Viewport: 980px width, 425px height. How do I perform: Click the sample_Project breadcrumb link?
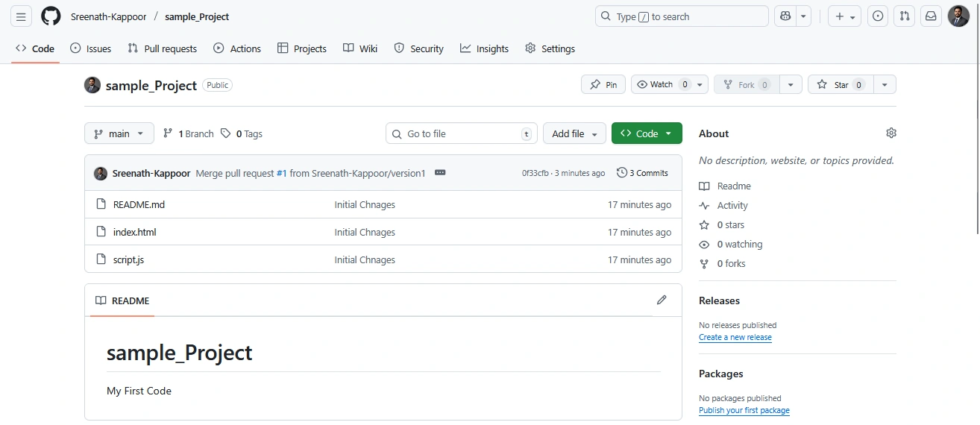(x=197, y=16)
